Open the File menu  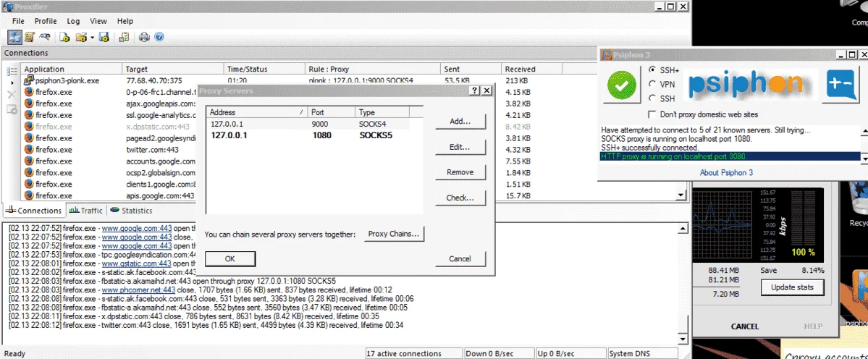point(18,21)
